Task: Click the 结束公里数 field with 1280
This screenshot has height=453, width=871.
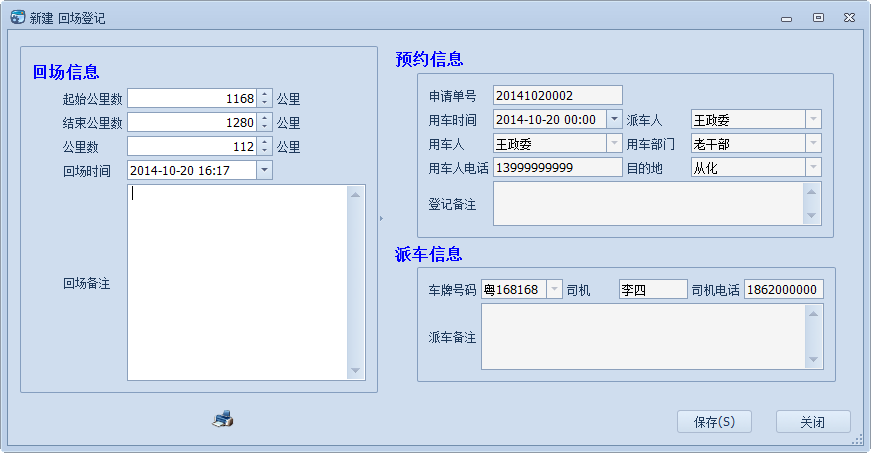Action: pos(192,122)
